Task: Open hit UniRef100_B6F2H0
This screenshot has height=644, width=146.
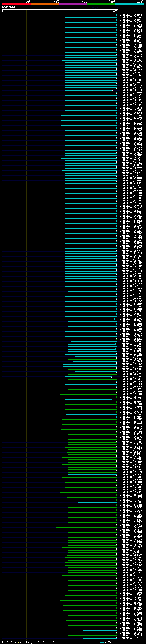Action: point(131,299)
